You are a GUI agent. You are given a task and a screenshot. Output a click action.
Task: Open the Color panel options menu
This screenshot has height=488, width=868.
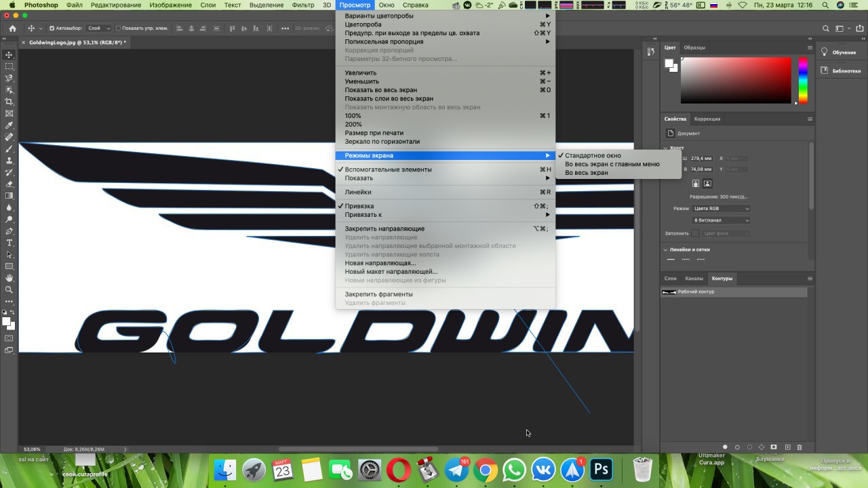810,47
